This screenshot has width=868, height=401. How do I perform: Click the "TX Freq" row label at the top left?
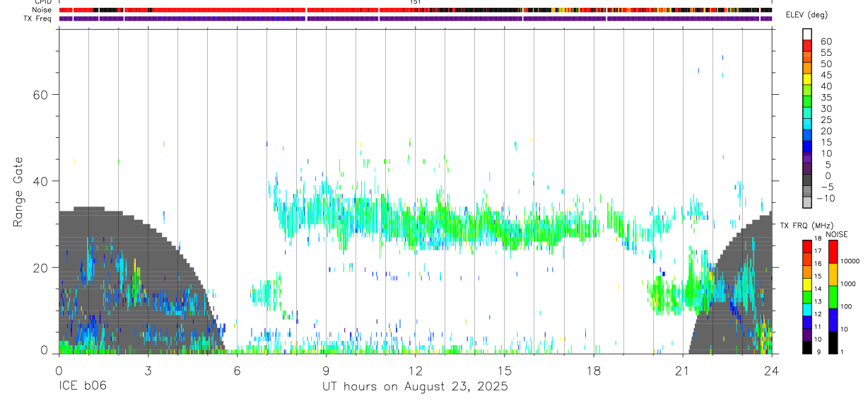[x=38, y=18]
